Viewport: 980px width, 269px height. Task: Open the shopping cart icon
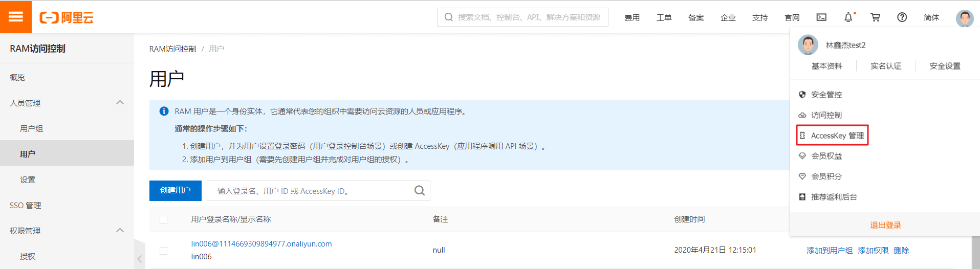[875, 17]
